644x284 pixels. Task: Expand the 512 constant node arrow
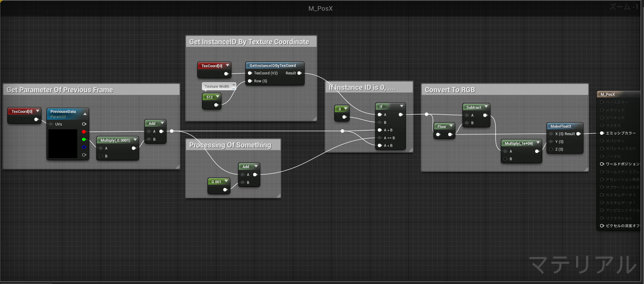[x=217, y=97]
